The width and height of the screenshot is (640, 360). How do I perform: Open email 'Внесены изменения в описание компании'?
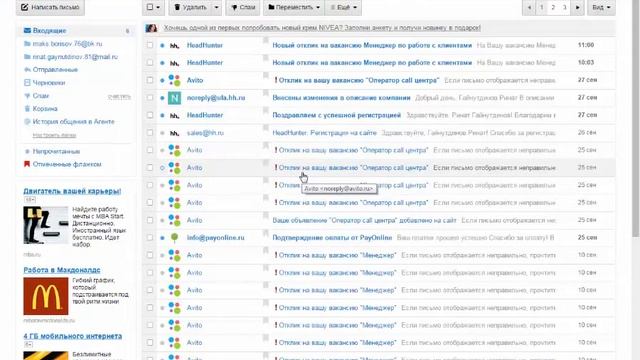tap(341, 98)
